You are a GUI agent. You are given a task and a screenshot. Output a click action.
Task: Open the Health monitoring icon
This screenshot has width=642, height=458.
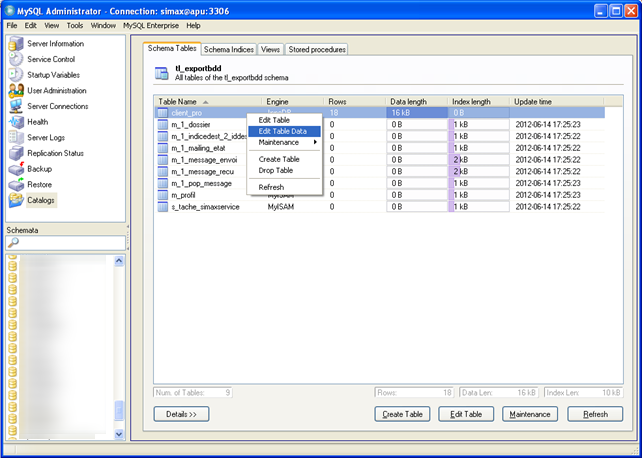16,122
